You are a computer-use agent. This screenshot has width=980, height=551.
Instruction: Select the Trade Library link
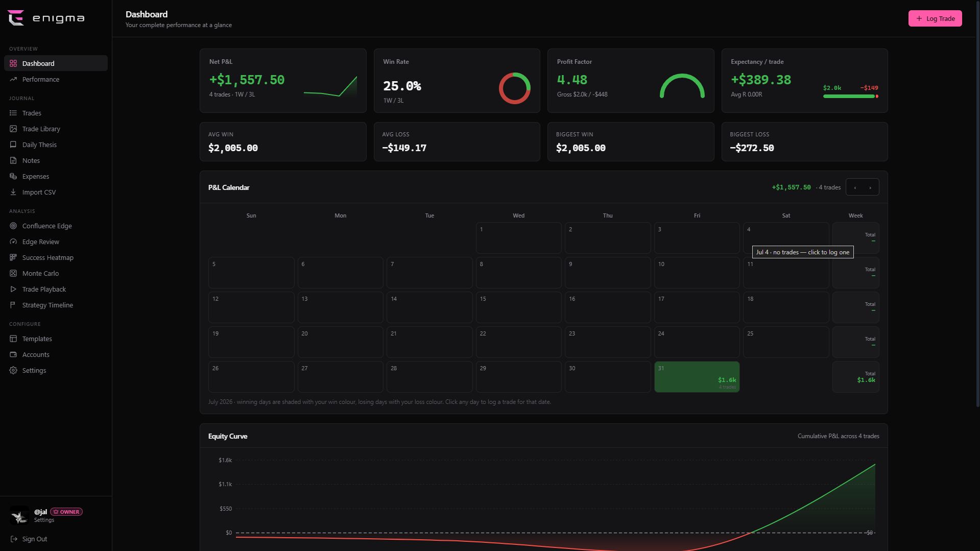[x=56, y=129]
